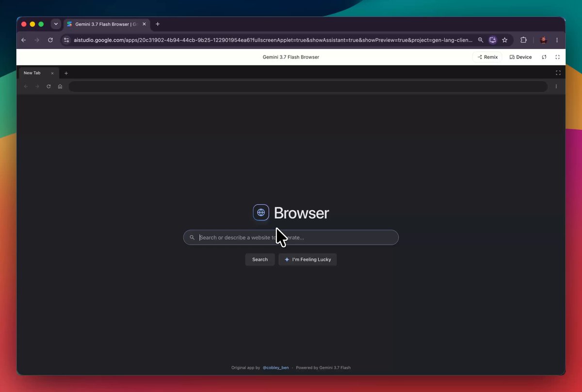Click Powered by Gemini 3.7 Flash text
Screen dimensions: 582x392
point(323,368)
